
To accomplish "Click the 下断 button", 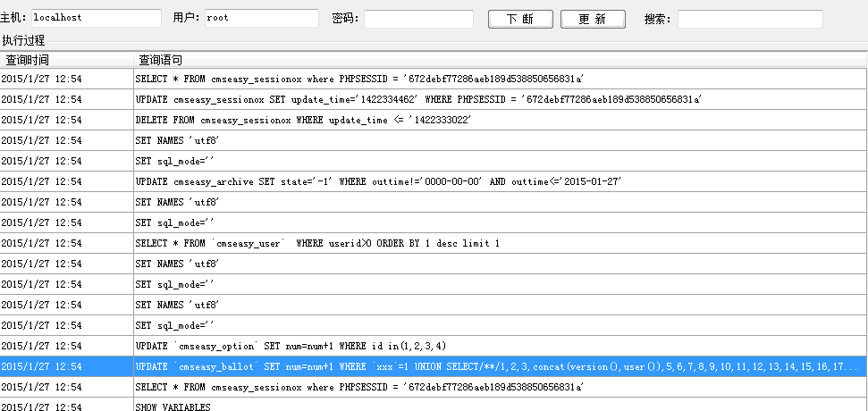I will [520, 19].
